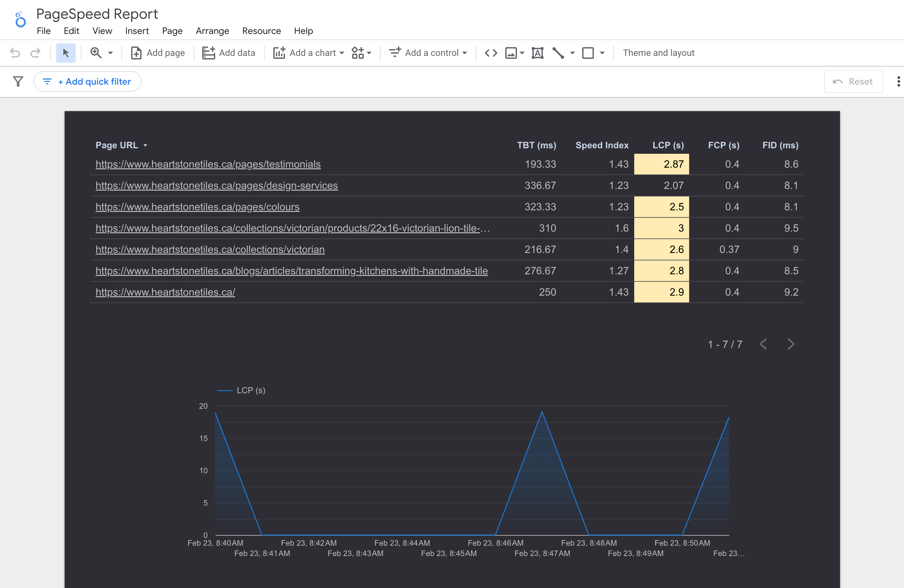Open the Edit menu
Viewport: 904px width, 588px height.
point(71,31)
